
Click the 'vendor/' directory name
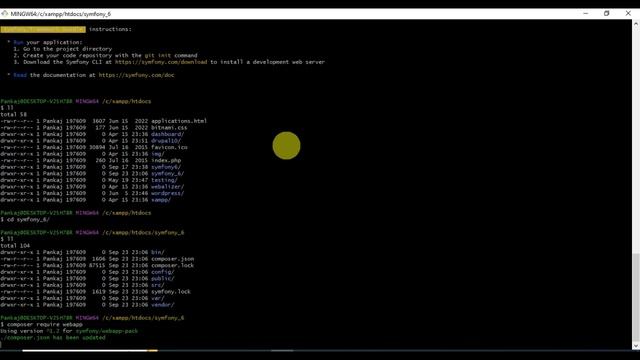tap(162, 304)
